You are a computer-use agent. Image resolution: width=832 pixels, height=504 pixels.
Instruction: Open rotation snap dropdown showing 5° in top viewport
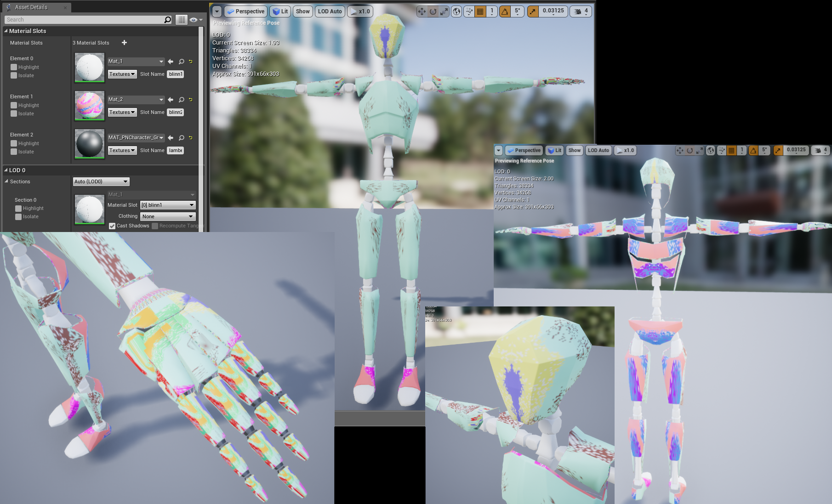[517, 11]
